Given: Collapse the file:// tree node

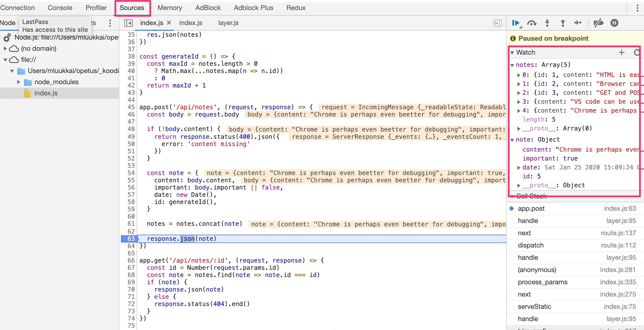Looking at the screenshot, I should point(5,60).
